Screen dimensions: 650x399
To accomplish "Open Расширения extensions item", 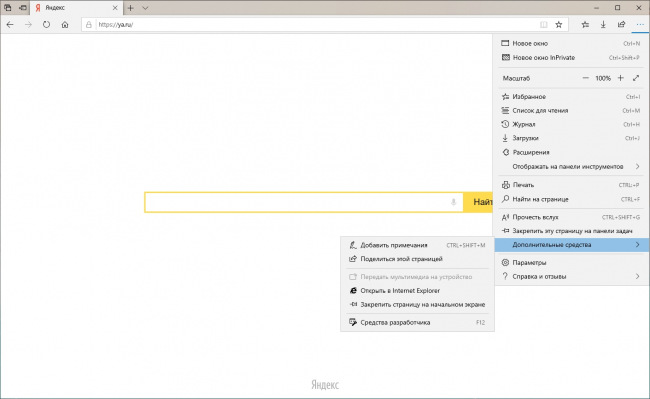I will 571,152.
